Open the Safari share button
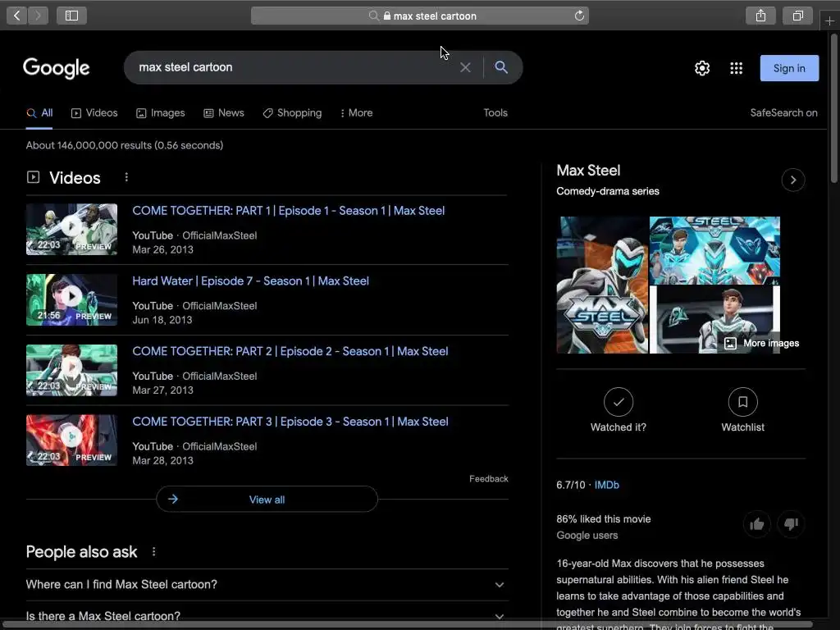This screenshot has height=630, width=840. (x=760, y=16)
